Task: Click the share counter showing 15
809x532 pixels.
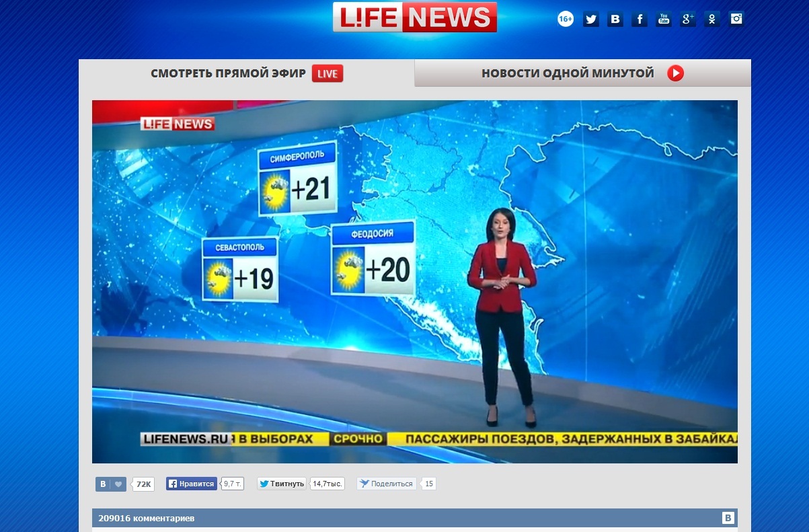Action: point(429,484)
